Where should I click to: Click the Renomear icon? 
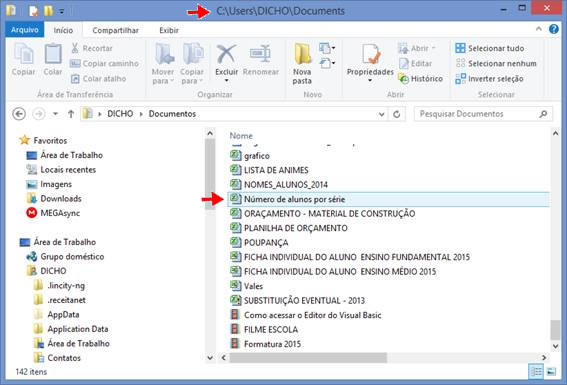261,60
